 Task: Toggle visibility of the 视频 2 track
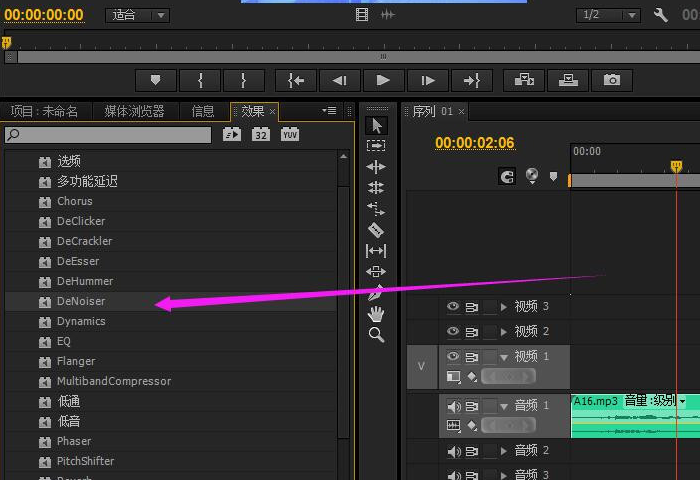tap(452, 331)
